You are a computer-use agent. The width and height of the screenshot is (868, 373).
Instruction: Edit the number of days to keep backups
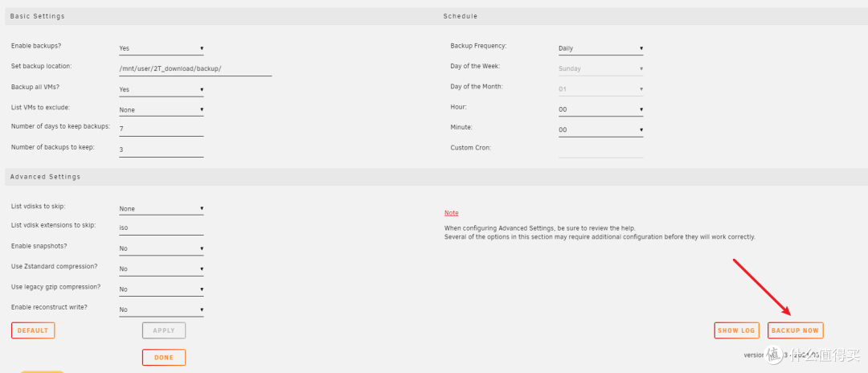[161, 129]
